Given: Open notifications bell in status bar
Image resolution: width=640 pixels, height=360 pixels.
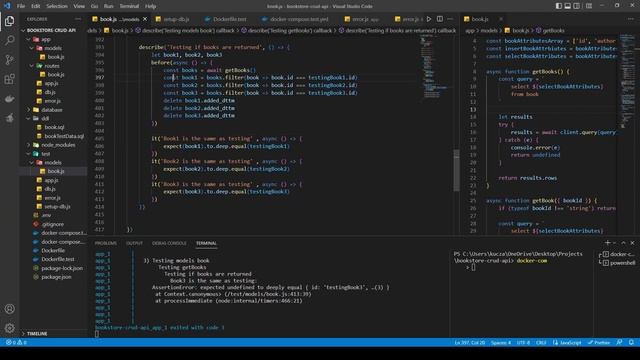Looking at the screenshot, I should pos(631,342).
